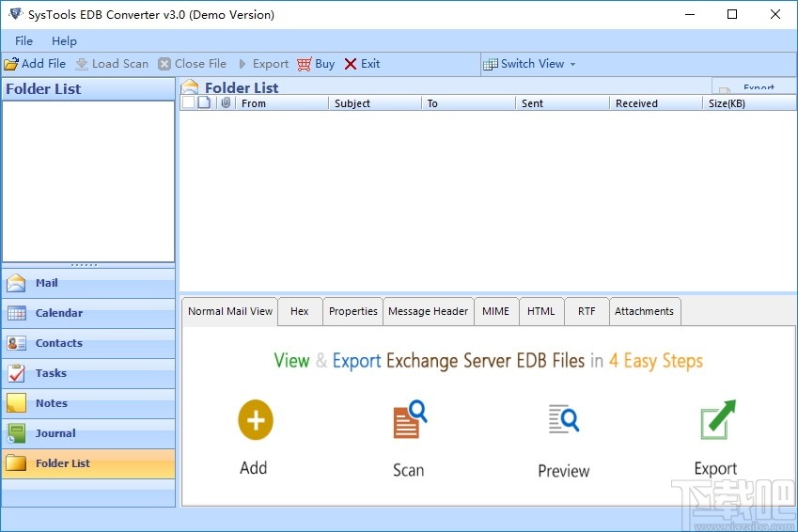Sort by the Sent column header
This screenshot has height=532, width=798.
562,103
